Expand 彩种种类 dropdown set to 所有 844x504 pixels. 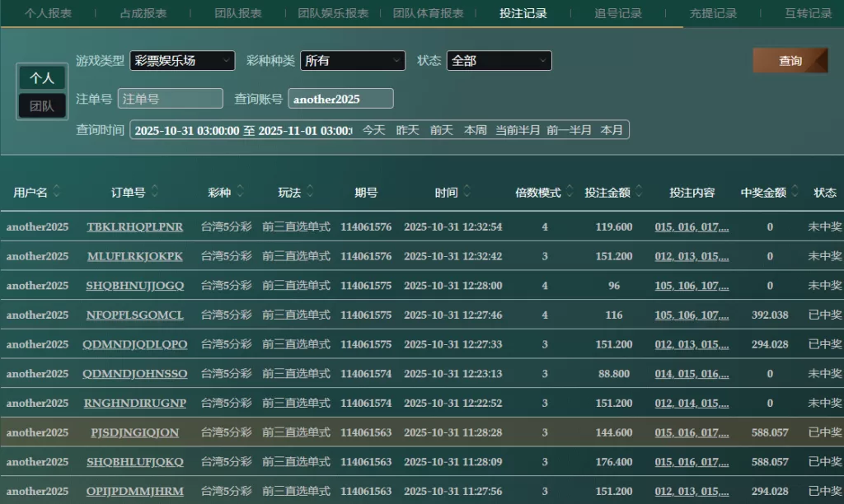pos(353,61)
